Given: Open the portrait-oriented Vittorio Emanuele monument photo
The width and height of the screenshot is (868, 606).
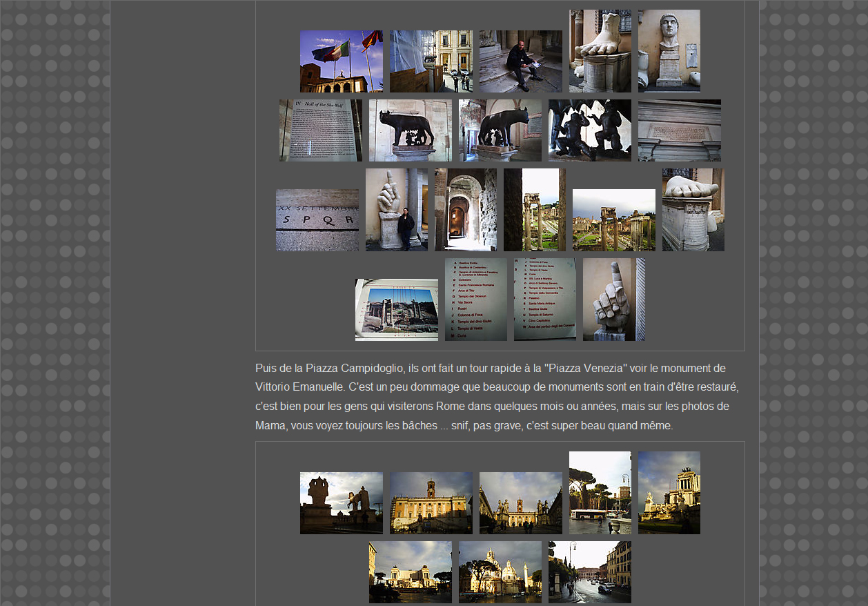Looking at the screenshot, I should coord(669,493).
